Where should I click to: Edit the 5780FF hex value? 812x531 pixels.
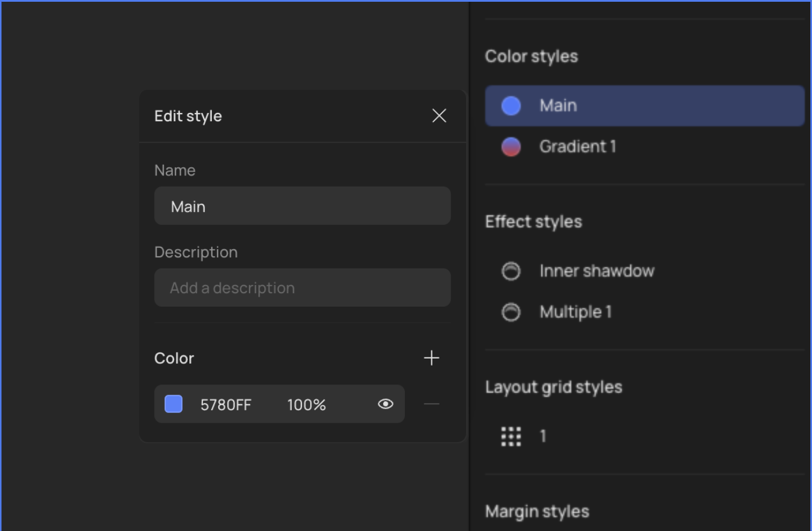(226, 405)
